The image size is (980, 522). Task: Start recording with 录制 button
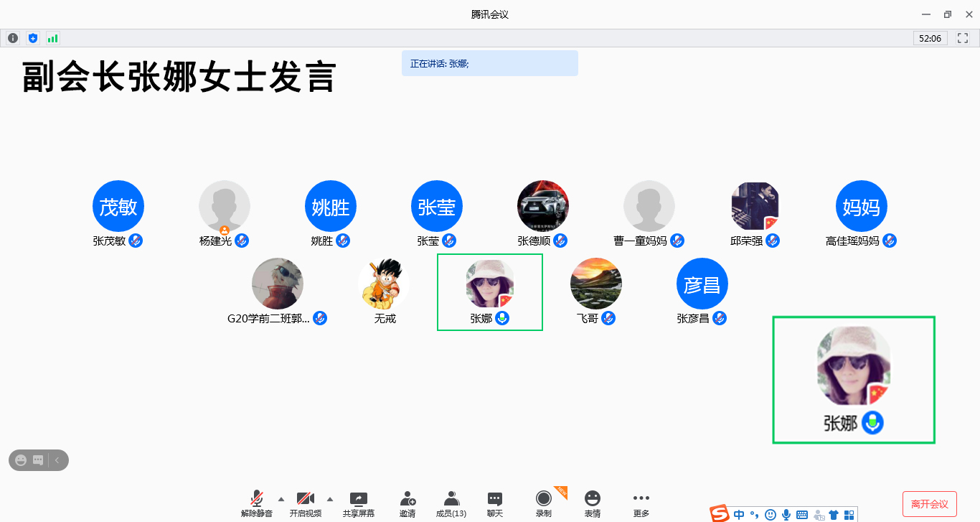coord(544,504)
